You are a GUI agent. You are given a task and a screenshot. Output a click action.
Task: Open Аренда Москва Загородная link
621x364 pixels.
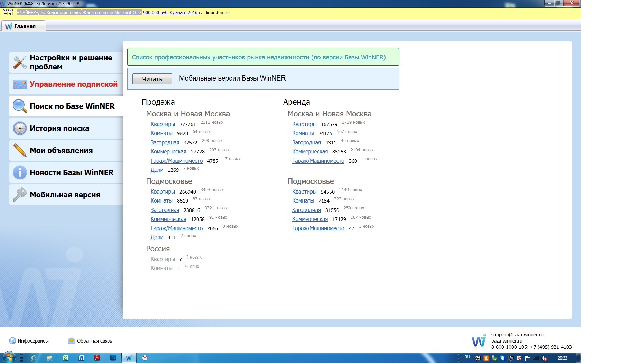pyautogui.click(x=306, y=142)
